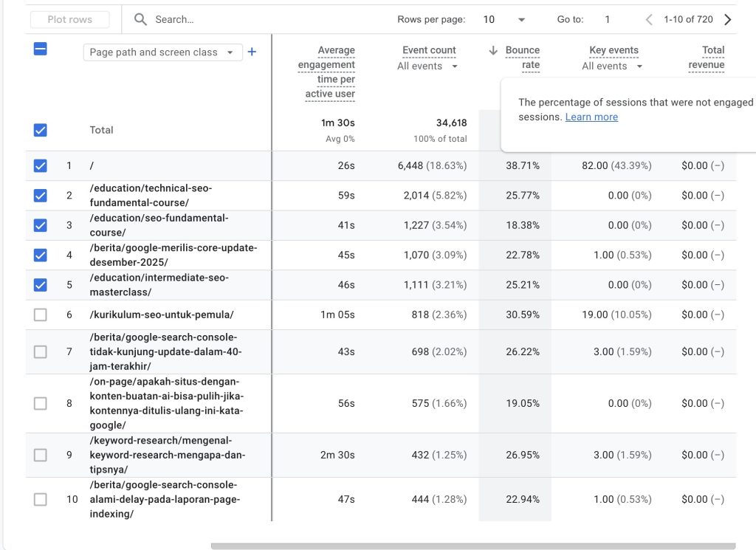The image size is (756, 550).
Task: Click the Plot rows button
Action: [70, 19]
